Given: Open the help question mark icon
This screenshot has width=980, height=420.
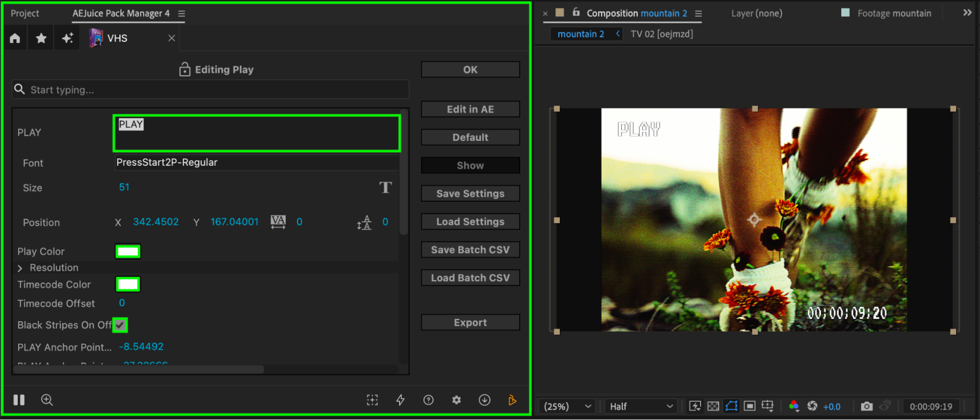Looking at the screenshot, I should click(x=428, y=400).
